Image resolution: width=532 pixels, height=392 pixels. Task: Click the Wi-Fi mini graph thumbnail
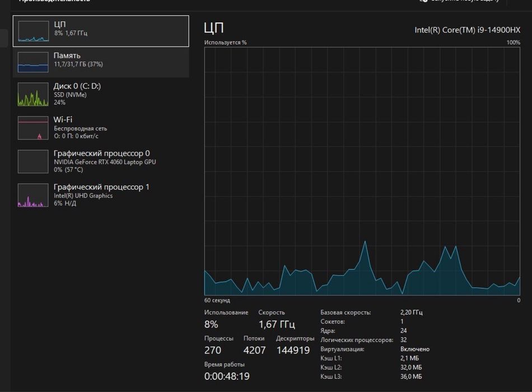[x=33, y=128]
